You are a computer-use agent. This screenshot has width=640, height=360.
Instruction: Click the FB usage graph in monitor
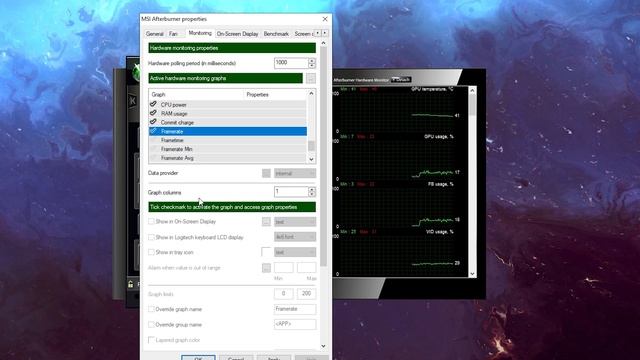pos(396,205)
